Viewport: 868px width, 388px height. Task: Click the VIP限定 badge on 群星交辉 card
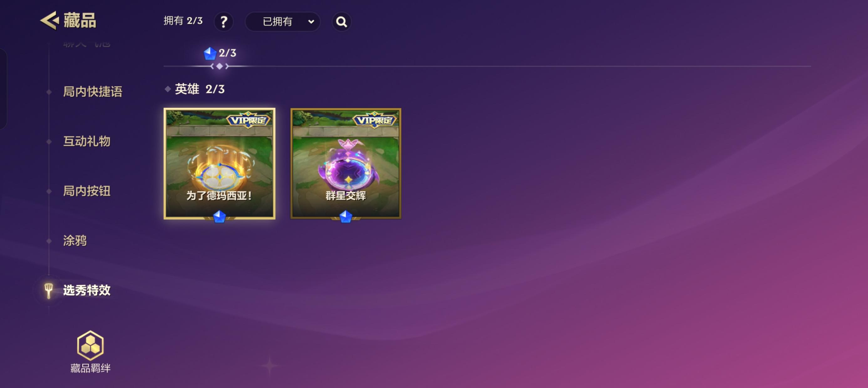click(375, 120)
